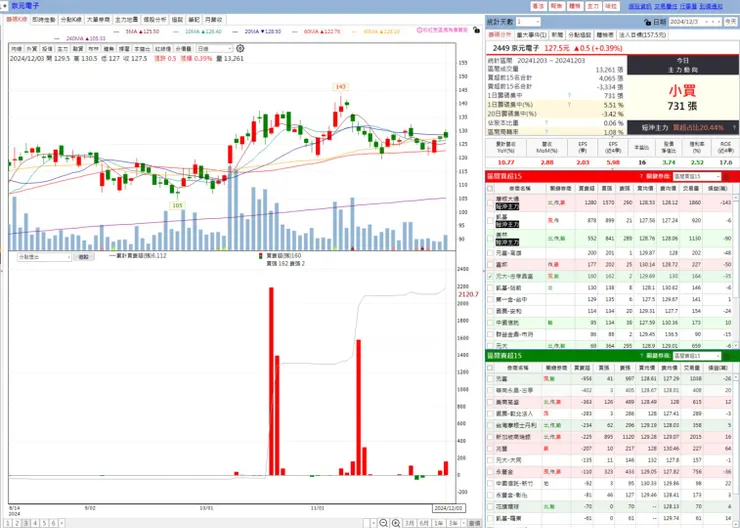
Task: Switch to the 重大事件(1) tab
Action: click(531, 35)
